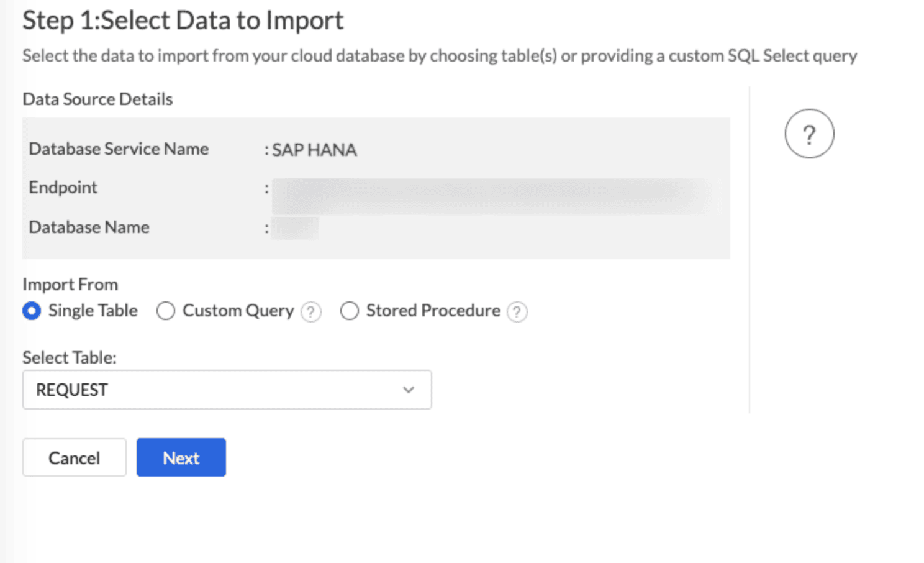Click the Step 1 Select Data heading
This screenshot has height=563, width=924.
pyautogui.click(x=183, y=21)
